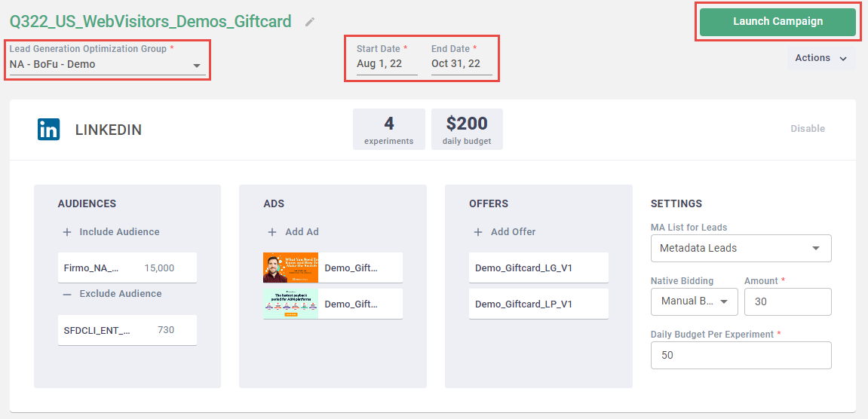Select the Demo_Giftcard_LG_V1 offer
This screenshot has width=868, height=419.
coord(538,268)
